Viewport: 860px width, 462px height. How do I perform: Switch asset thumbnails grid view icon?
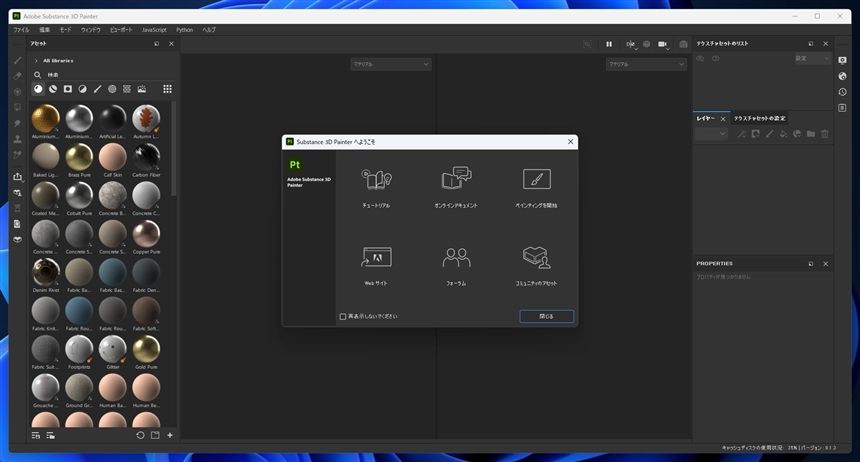tap(167, 89)
